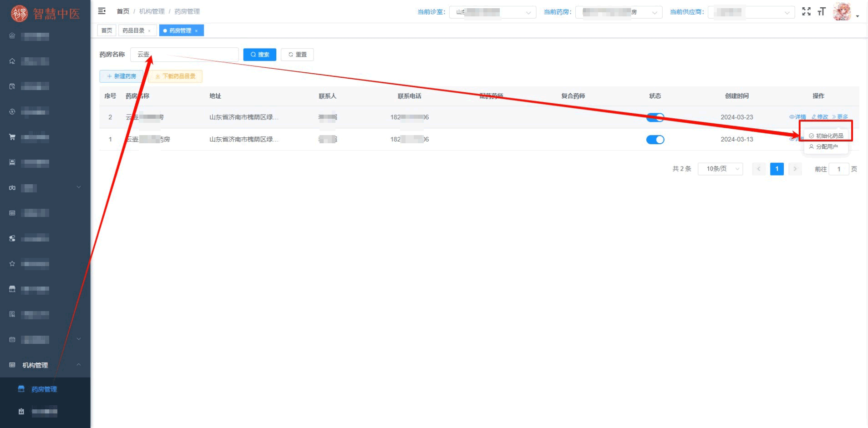This screenshot has height=428, width=868.
Task: Open the 当前诊室 dropdown
Action: pos(492,12)
